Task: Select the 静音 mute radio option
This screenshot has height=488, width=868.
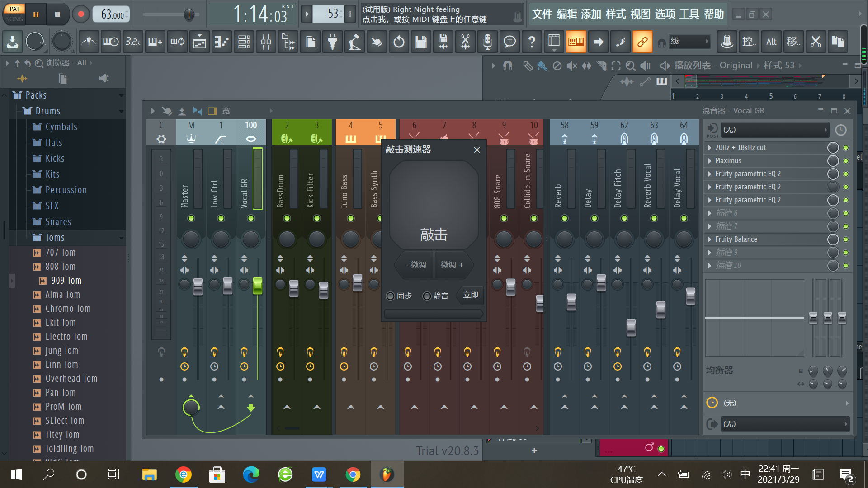Action: click(427, 296)
